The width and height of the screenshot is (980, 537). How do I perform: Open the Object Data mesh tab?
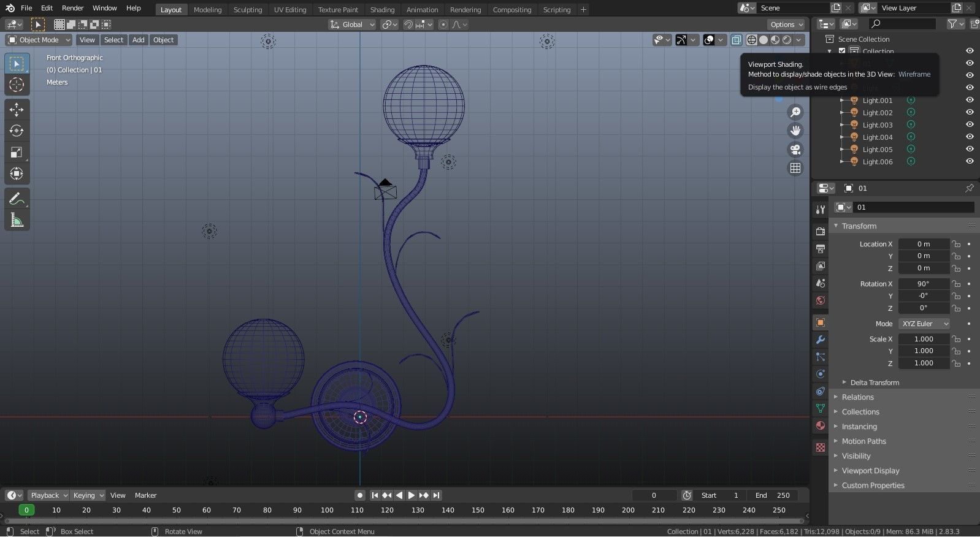click(x=821, y=408)
